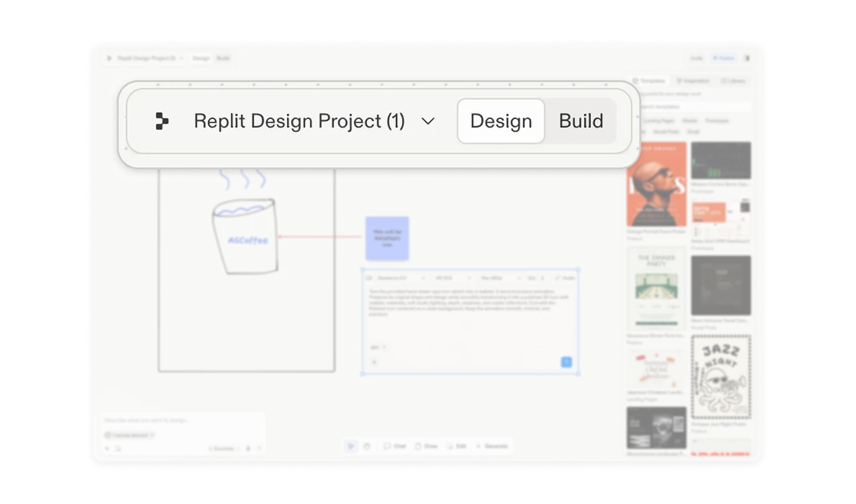The image size is (856, 504).
Task: Open the Templates tab in the right panel
Action: pyautogui.click(x=649, y=81)
